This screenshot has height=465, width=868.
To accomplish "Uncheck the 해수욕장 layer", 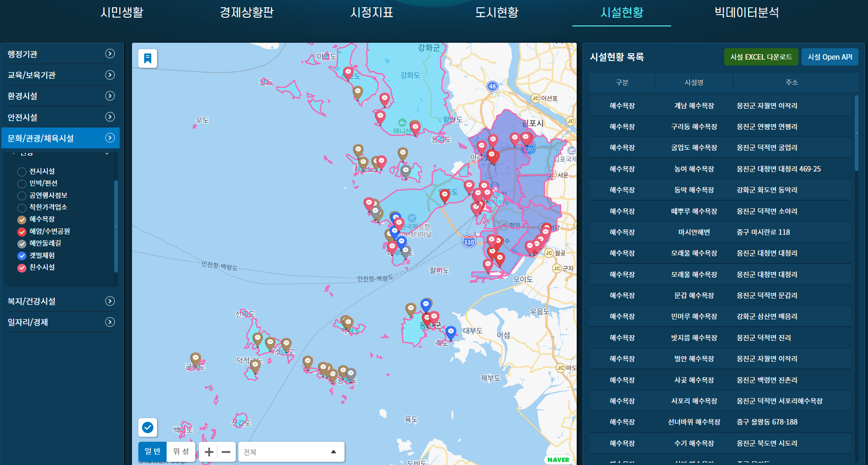I will [x=21, y=219].
